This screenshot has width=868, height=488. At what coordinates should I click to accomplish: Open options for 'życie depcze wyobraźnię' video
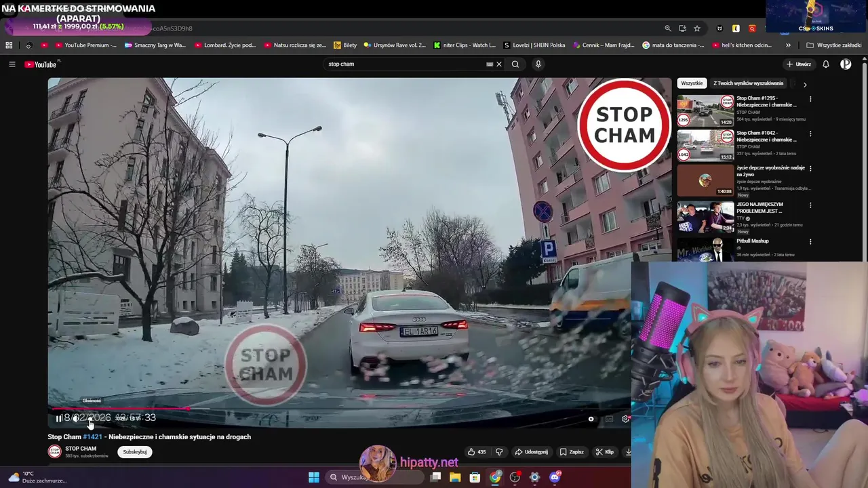[x=810, y=168]
